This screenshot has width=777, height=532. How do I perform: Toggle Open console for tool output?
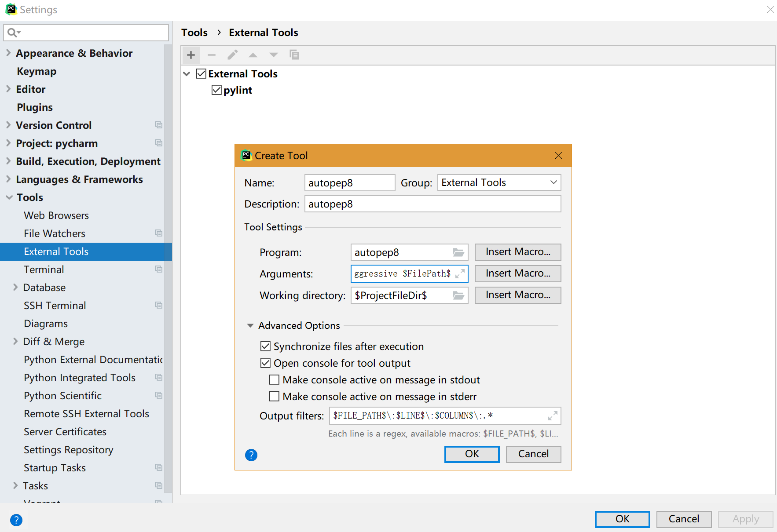point(265,363)
